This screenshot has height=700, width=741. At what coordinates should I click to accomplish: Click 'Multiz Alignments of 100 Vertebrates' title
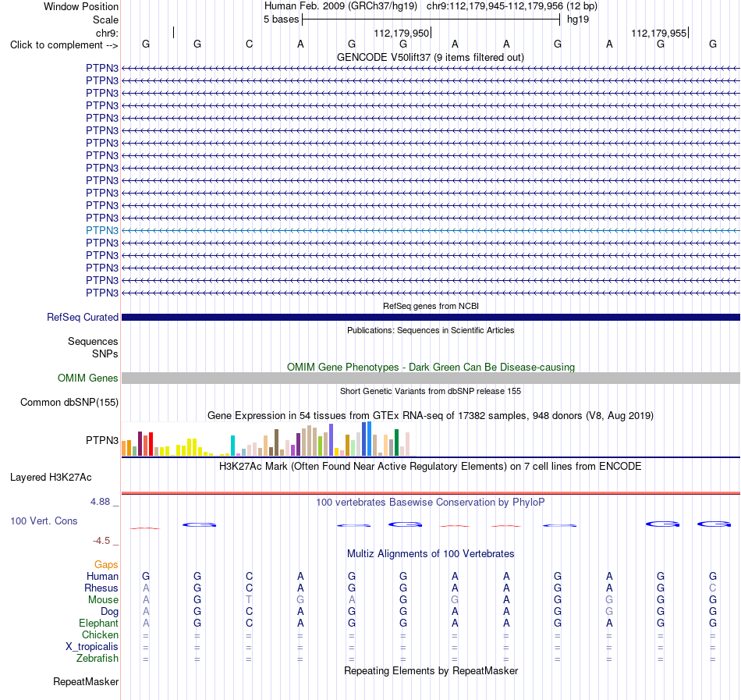(x=431, y=553)
